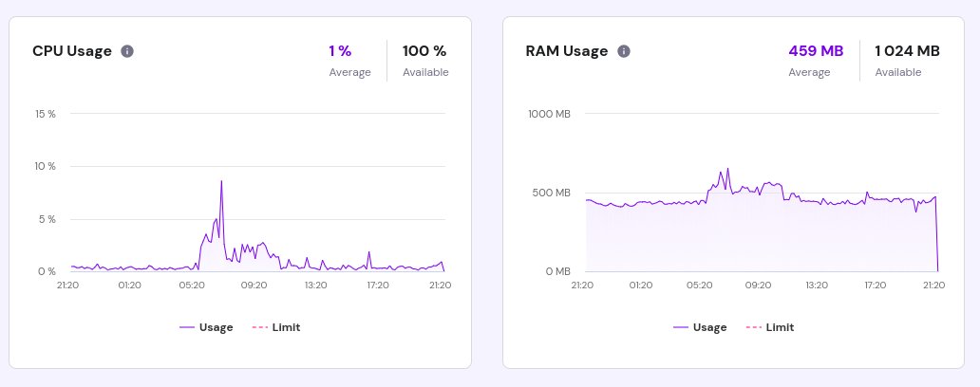The height and width of the screenshot is (387, 980).
Task: Click the 17:20 label on RAM chart
Action: pyautogui.click(x=875, y=286)
